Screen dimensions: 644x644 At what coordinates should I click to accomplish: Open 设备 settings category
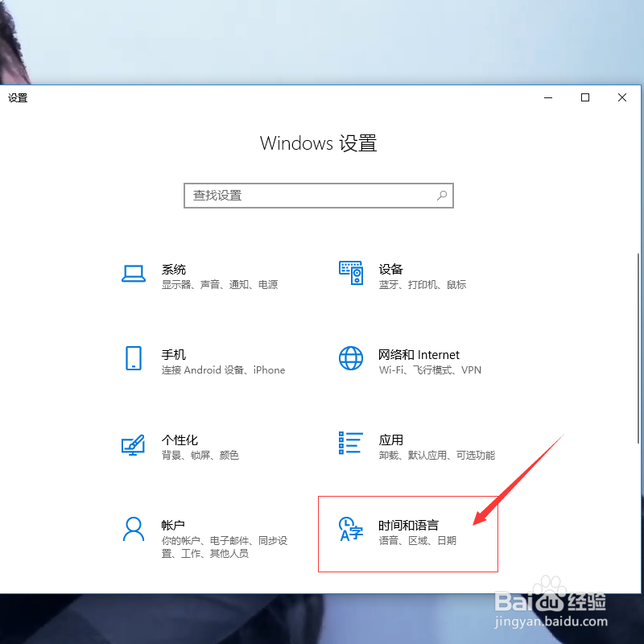point(391,269)
